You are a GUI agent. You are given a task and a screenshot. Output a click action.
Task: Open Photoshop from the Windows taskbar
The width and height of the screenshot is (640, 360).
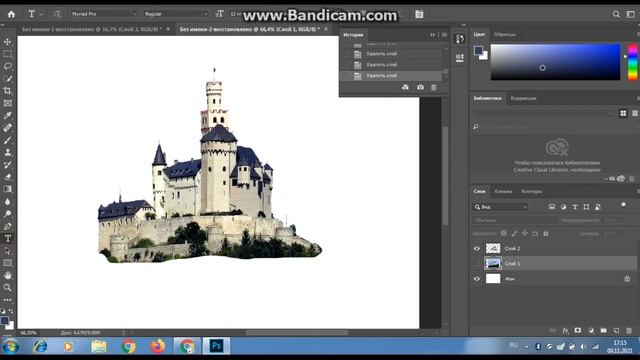tap(216, 346)
